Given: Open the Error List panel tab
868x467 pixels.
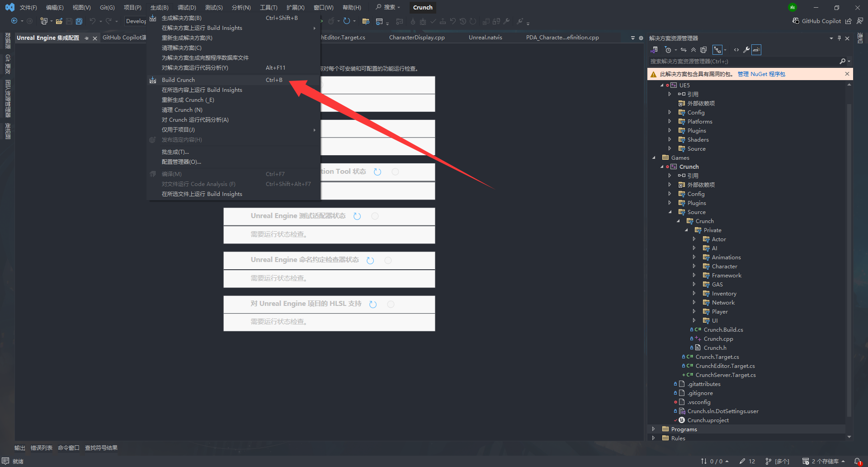Looking at the screenshot, I should tap(42, 448).
